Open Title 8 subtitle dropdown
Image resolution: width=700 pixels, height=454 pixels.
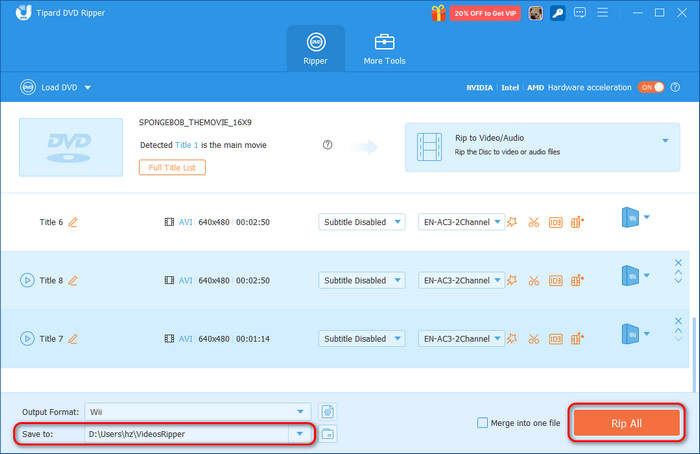tap(362, 280)
